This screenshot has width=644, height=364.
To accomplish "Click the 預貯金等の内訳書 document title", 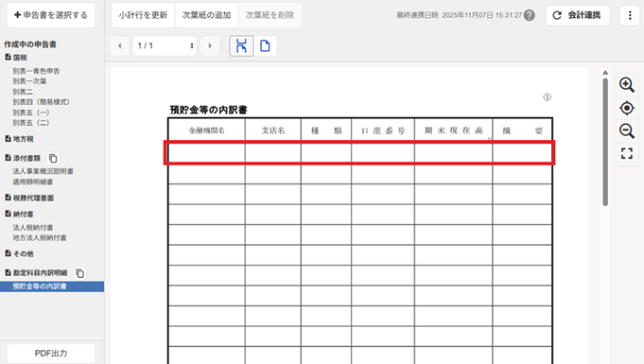I will pyautogui.click(x=209, y=110).
